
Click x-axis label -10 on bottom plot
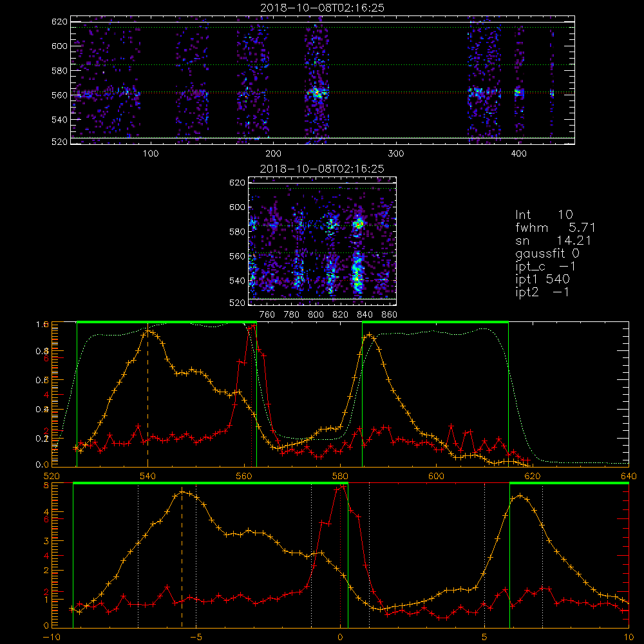point(52,638)
